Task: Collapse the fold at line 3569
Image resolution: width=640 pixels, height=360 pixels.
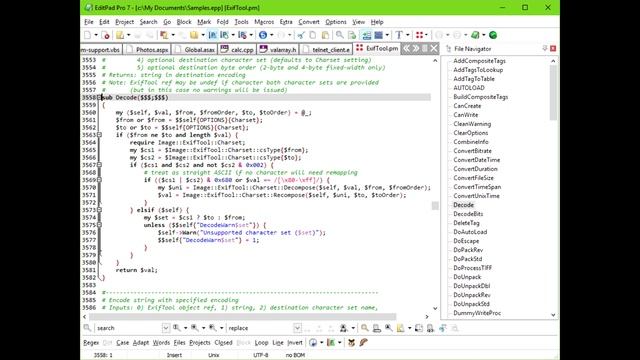Action: (99, 180)
